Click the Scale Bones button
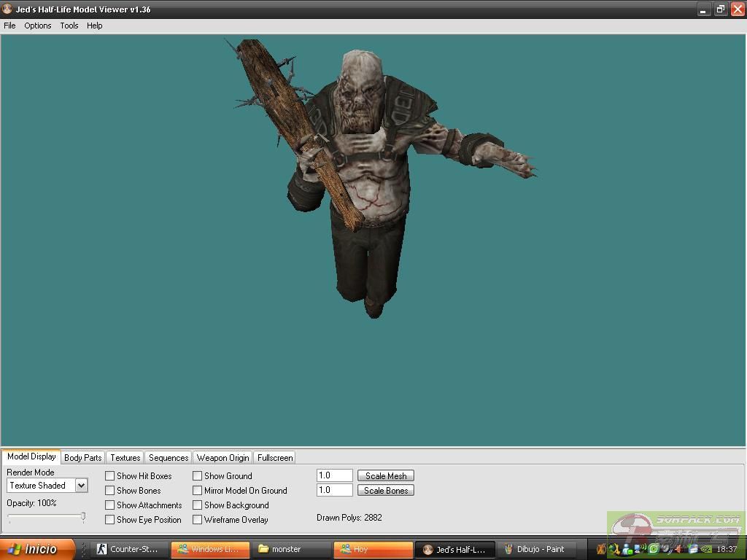The image size is (747, 560). click(386, 491)
